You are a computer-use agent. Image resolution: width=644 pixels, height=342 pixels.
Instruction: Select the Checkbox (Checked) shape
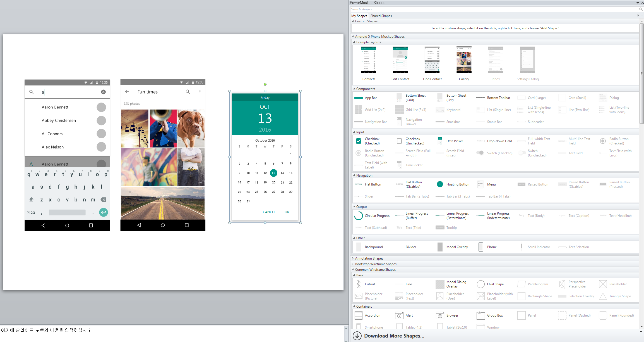[368, 141]
